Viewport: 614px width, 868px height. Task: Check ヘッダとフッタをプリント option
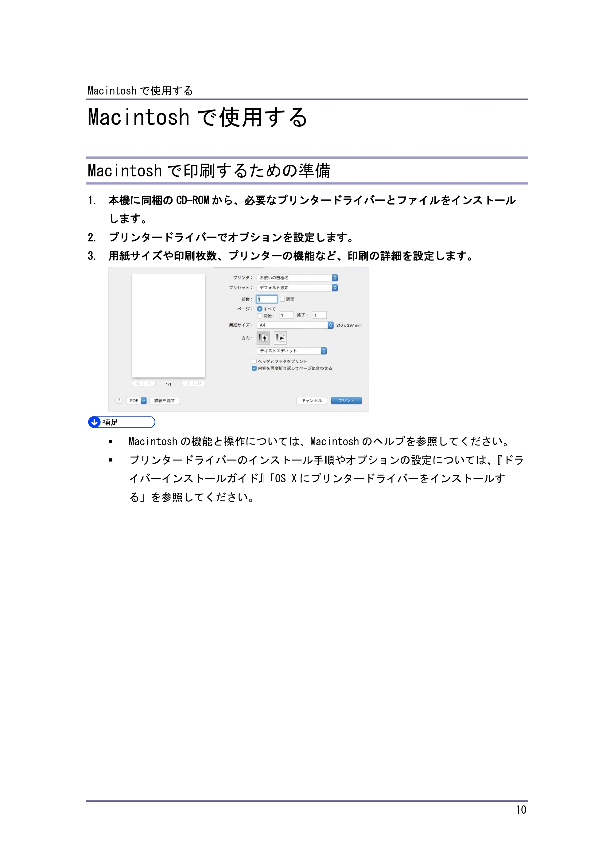pos(254,361)
